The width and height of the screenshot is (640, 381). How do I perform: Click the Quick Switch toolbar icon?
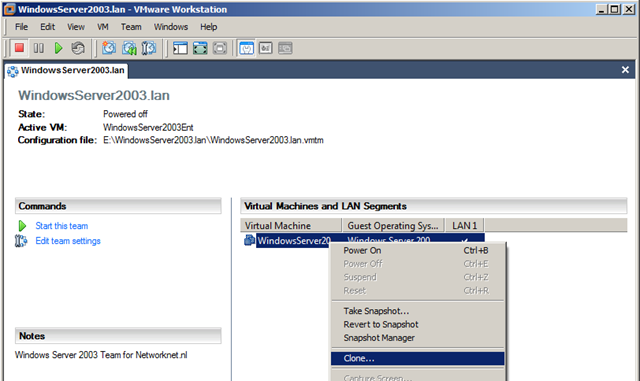tap(220, 48)
